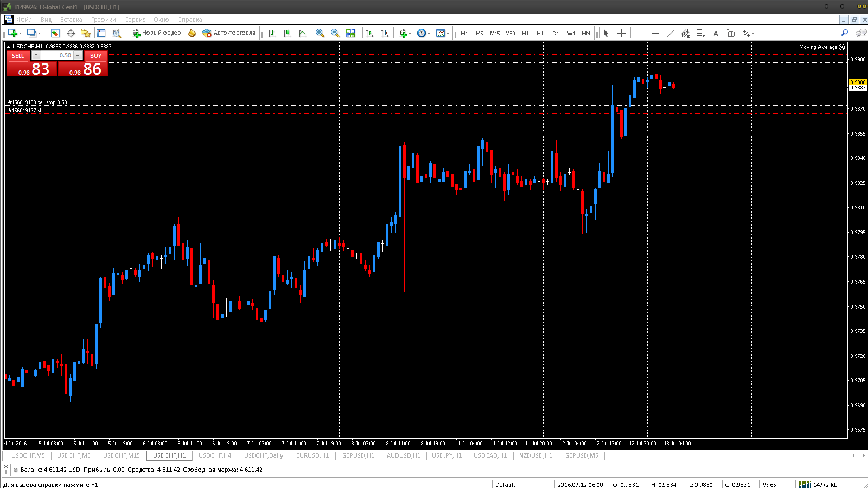
Task: Click the Новый ордер button
Action: click(156, 33)
